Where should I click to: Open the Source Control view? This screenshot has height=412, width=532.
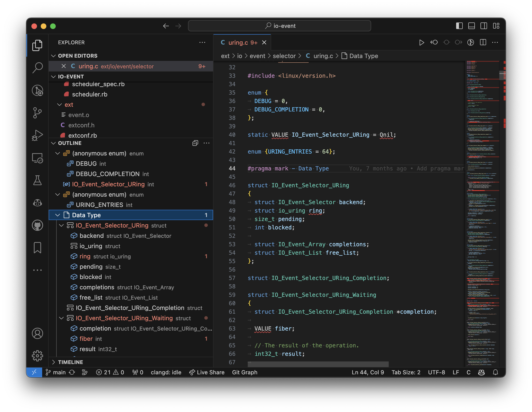pos(37,113)
